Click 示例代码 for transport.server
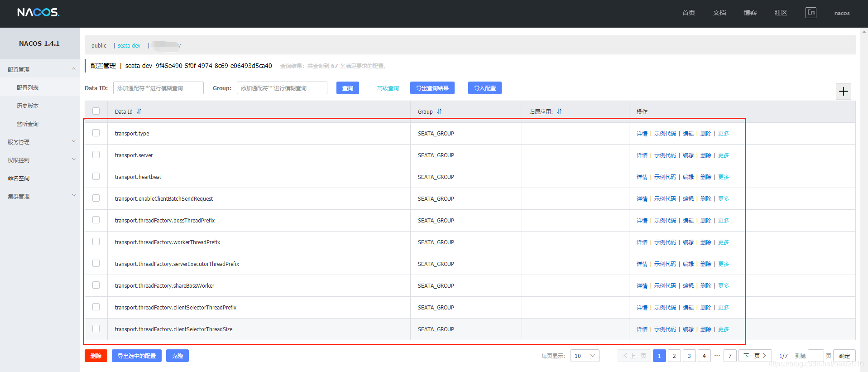Screen dimensions: 868x372 (x=665, y=155)
